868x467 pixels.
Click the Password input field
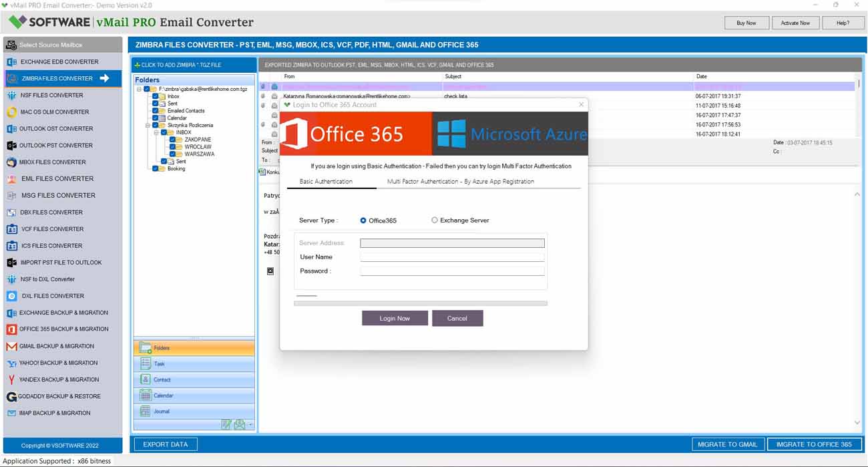(x=452, y=271)
